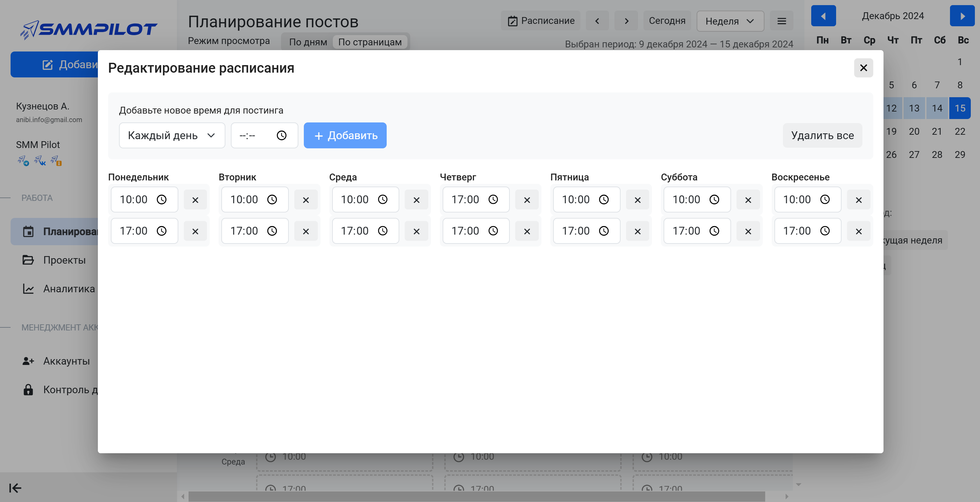The height and width of the screenshot is (502, 980).
Task: Select December 15 in mini calendar
Action: (x=960, y=108)
